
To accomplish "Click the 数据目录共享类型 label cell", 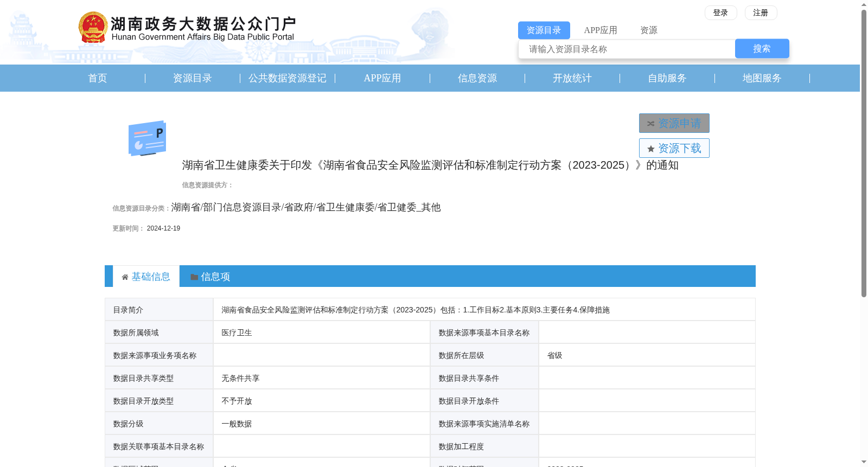I will [x=159, y=378].
